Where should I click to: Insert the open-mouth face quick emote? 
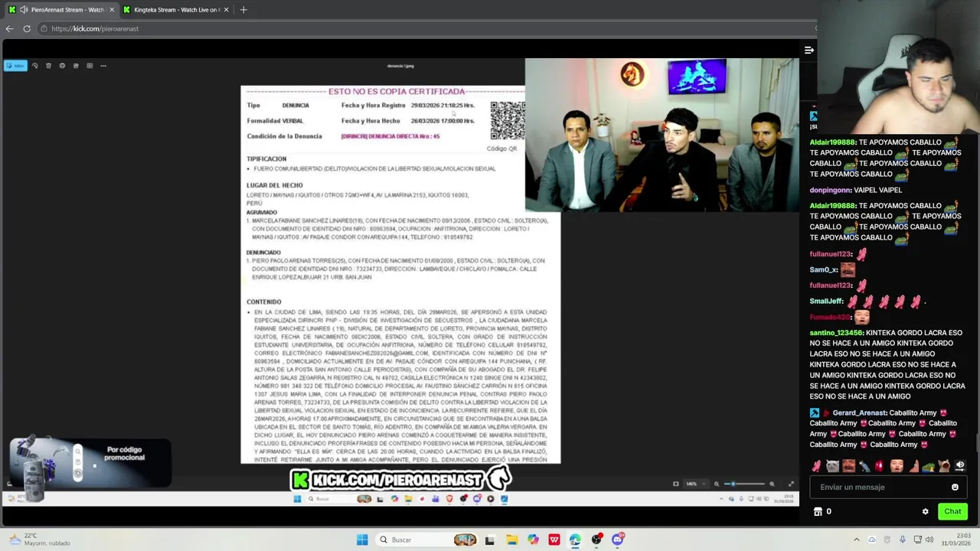[x=897, y=465]
